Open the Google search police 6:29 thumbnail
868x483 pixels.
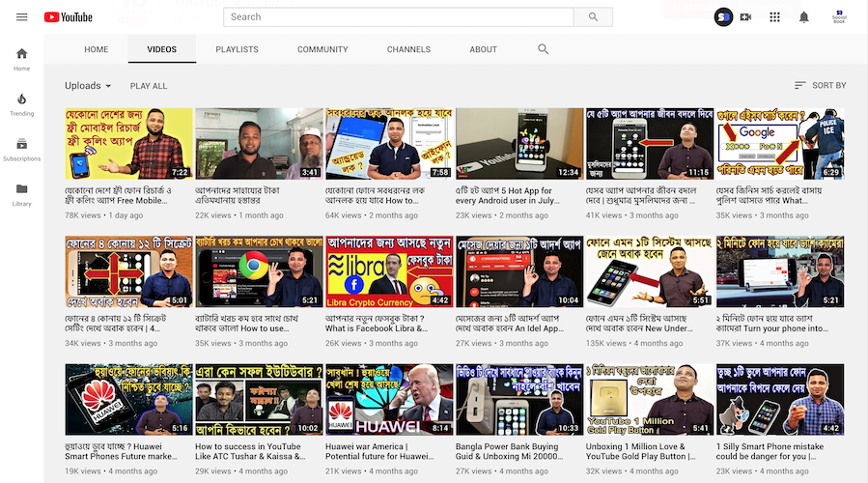point(780,144)
